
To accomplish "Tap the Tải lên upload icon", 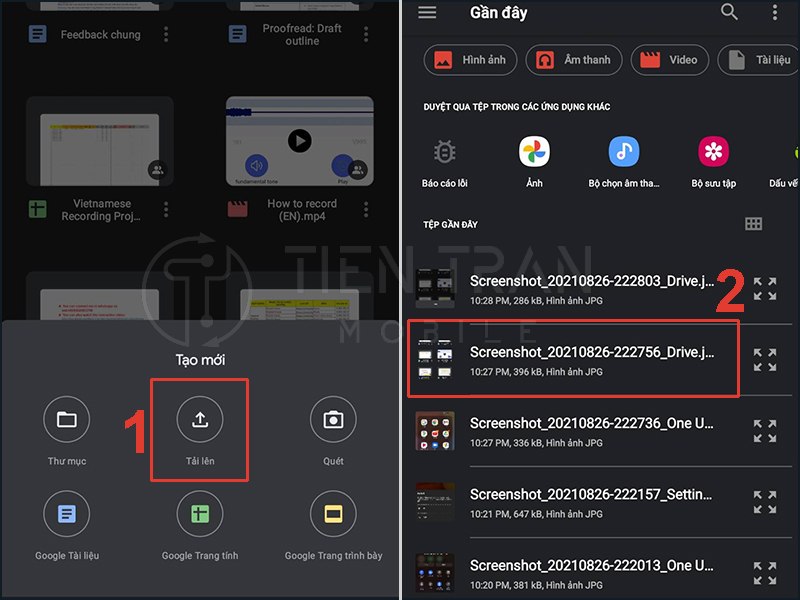I will point(200,420).
